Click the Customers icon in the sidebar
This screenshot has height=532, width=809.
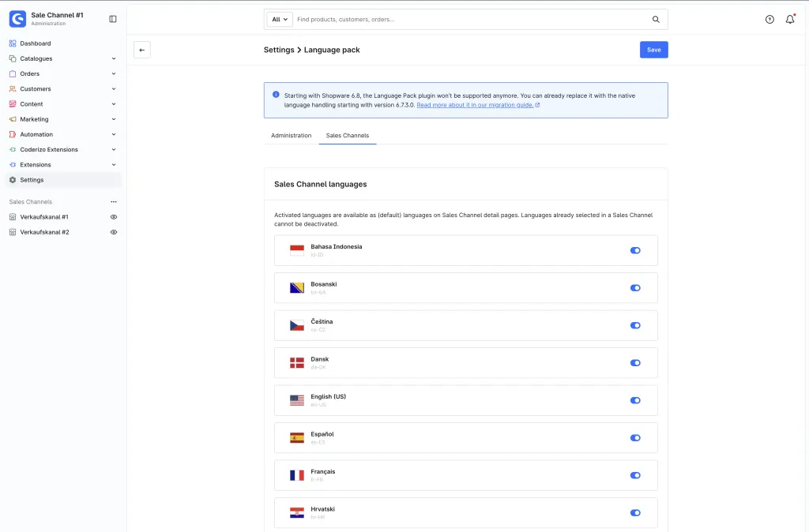point(13,88)
